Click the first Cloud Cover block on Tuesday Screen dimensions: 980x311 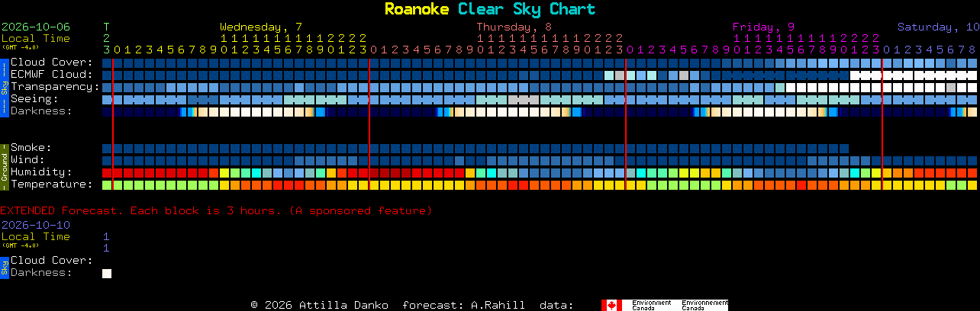click(x=107, y=63)
